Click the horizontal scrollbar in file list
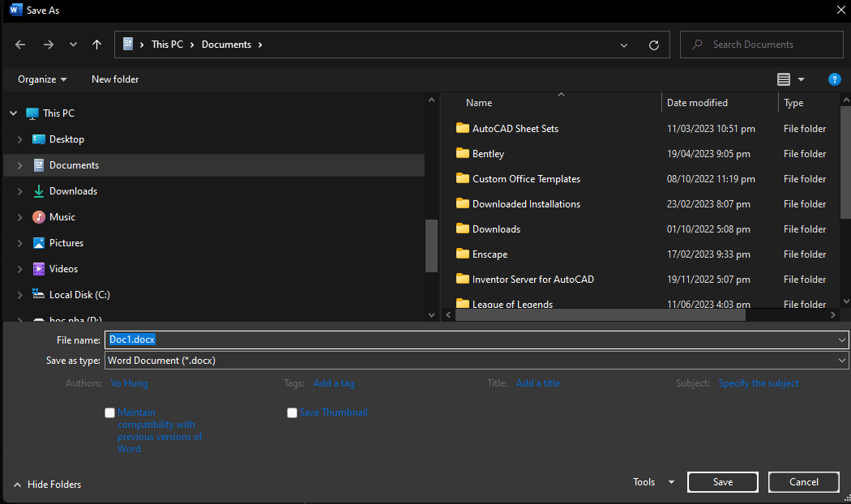The width and height of the screenshot is (851, 504). click(x=600, y=315)
